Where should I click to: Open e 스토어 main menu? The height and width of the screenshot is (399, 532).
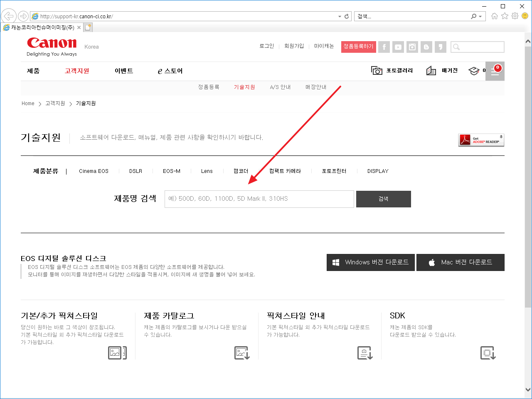[170, 71]
